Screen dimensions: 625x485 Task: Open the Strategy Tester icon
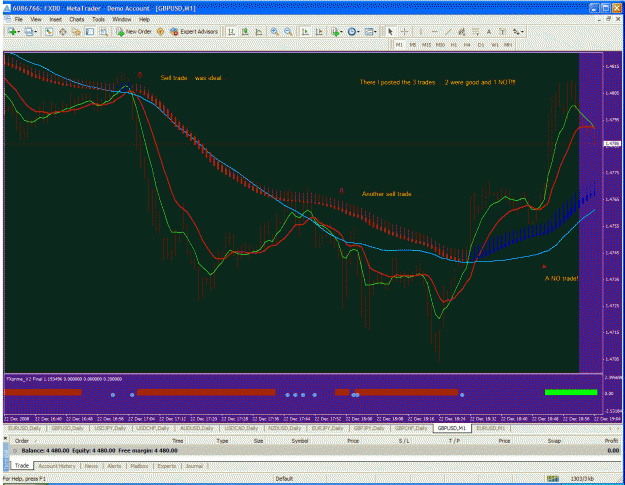click(104, 32)
